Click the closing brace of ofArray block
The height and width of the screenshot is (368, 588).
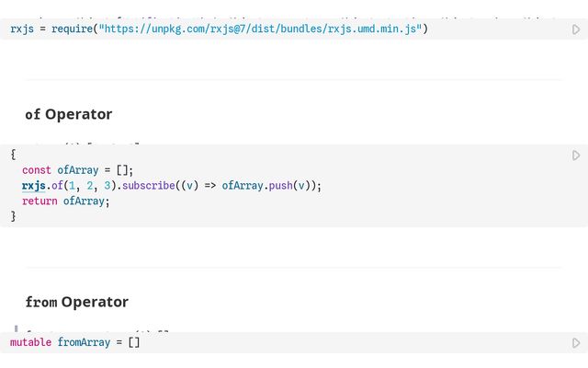click(x=13, y=217)
